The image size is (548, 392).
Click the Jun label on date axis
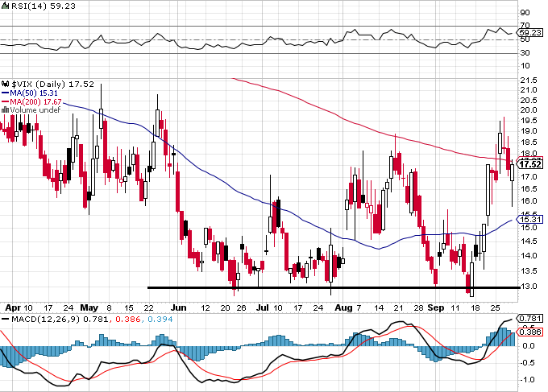[x=178, y=307]
